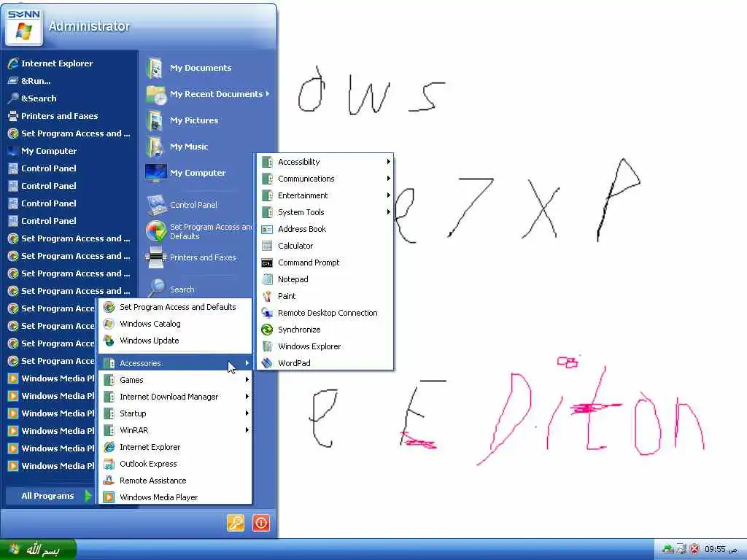Open Remote Desktop Connection entry
Viewport: 747px width, 560px height.
pos(325,313)
